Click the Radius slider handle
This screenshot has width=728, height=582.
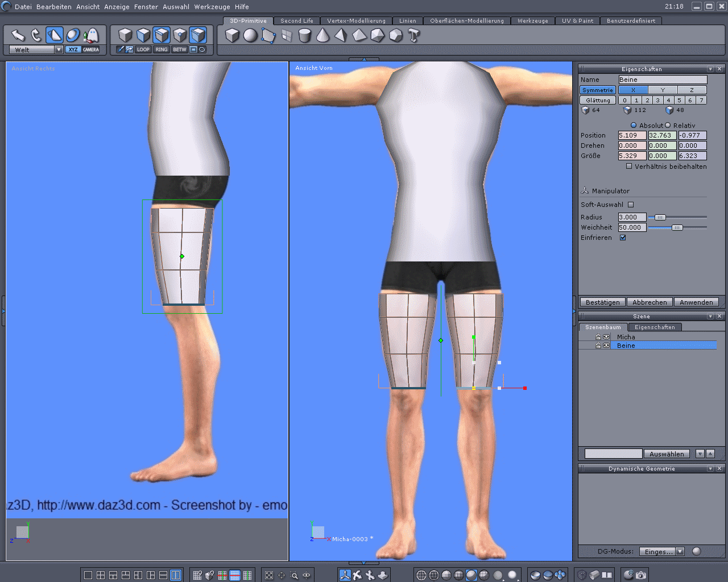(660, 217)
